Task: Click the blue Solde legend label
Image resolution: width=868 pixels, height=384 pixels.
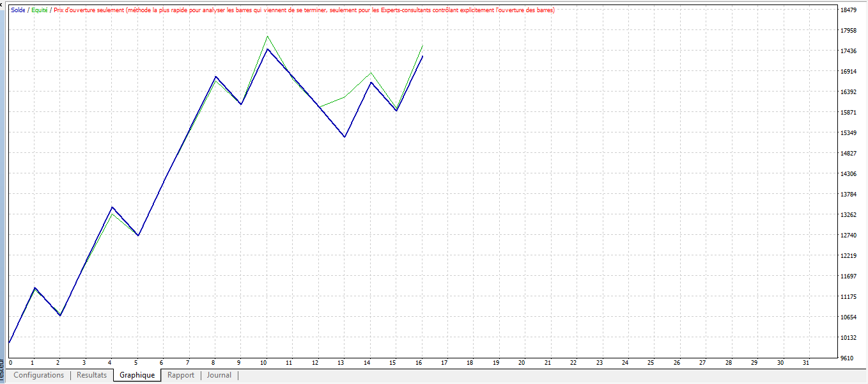Action: [19, 10]
